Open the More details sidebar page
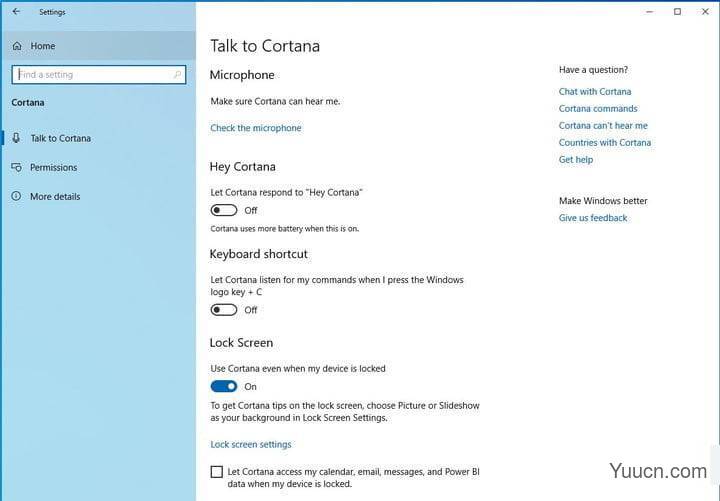The image size is (720, 501). (98, 197)
